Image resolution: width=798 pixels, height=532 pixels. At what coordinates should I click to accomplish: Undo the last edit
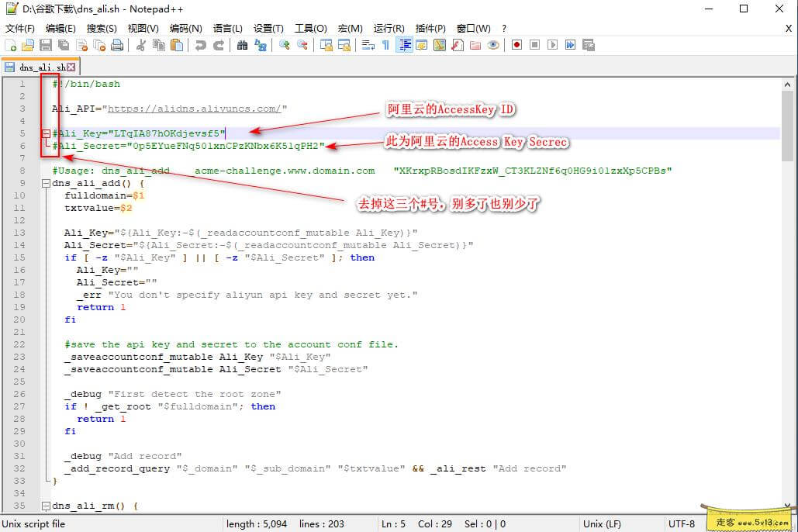pyautogui.click(x=200, y=46)
